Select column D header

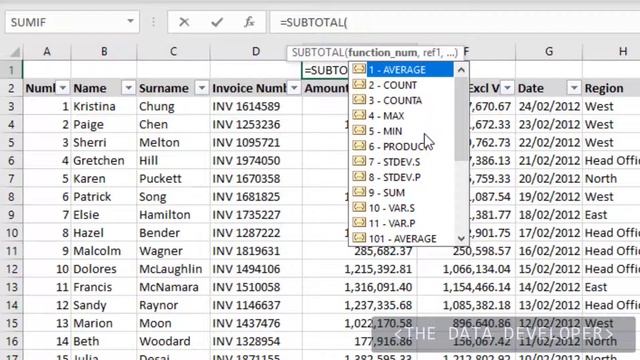(256, 51)
